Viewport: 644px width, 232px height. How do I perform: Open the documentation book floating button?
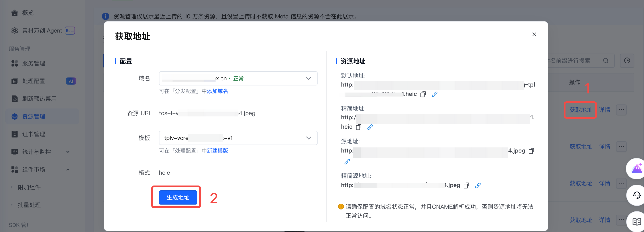coord(636,222)
